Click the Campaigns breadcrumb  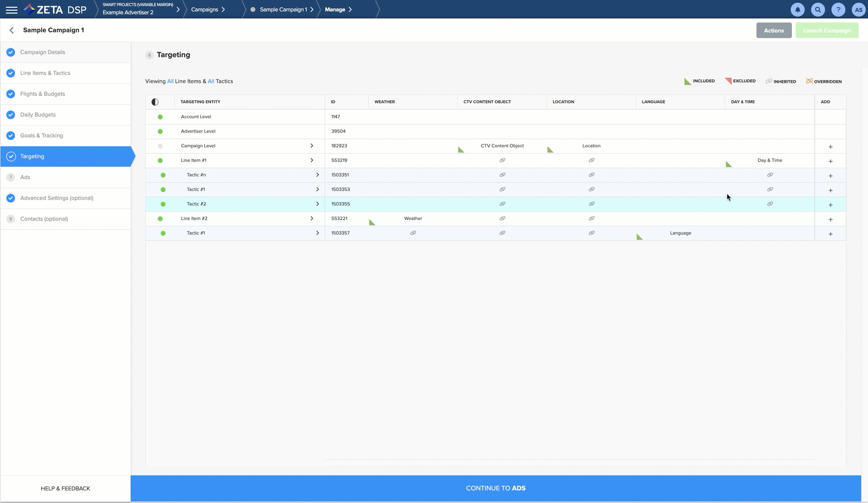pos(205,10)
